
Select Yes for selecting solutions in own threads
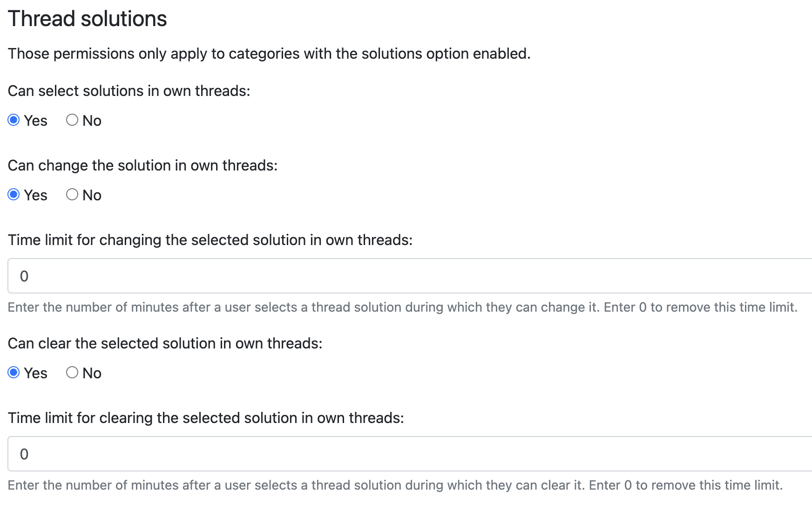pyautogui.click(x=14, y=120)
